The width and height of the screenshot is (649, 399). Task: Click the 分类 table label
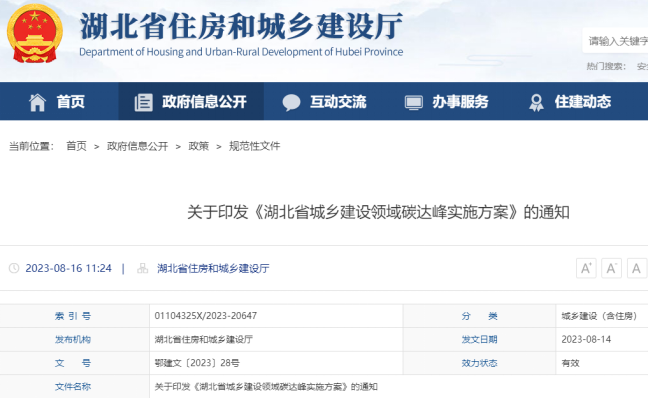point(479,316)
